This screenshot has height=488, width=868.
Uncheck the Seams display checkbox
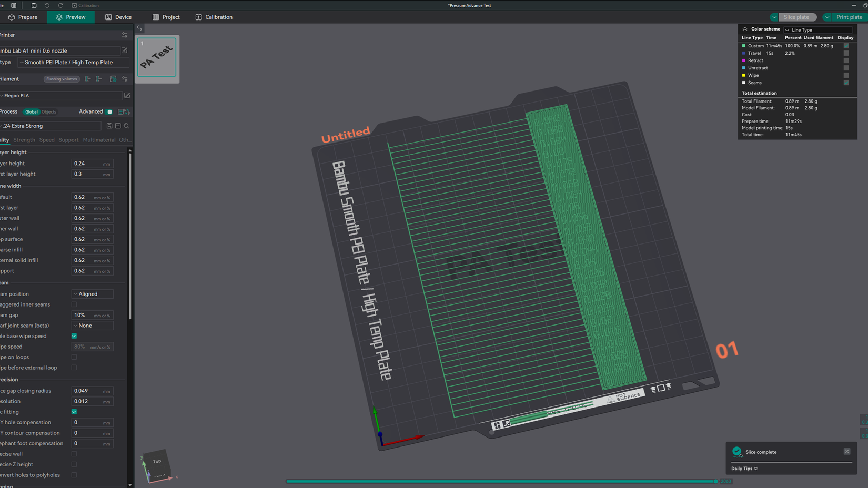click(x=846, y=83)
